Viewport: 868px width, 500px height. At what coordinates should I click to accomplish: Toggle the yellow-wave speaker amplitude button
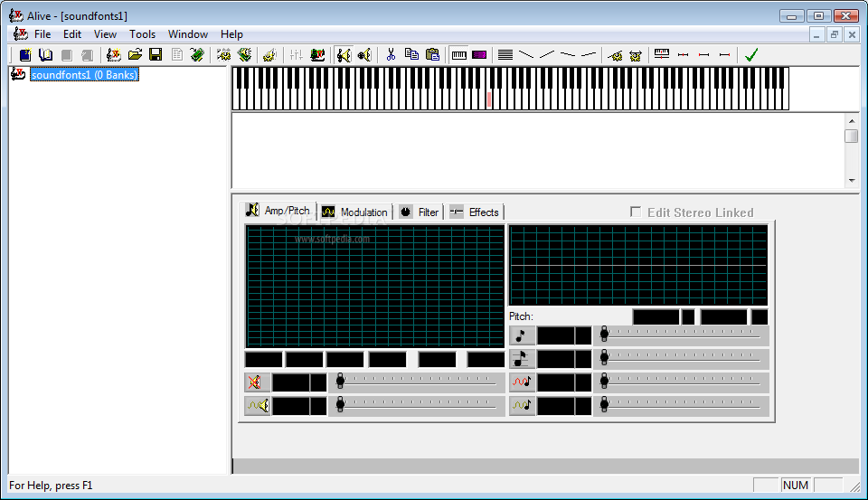point(257,405)
